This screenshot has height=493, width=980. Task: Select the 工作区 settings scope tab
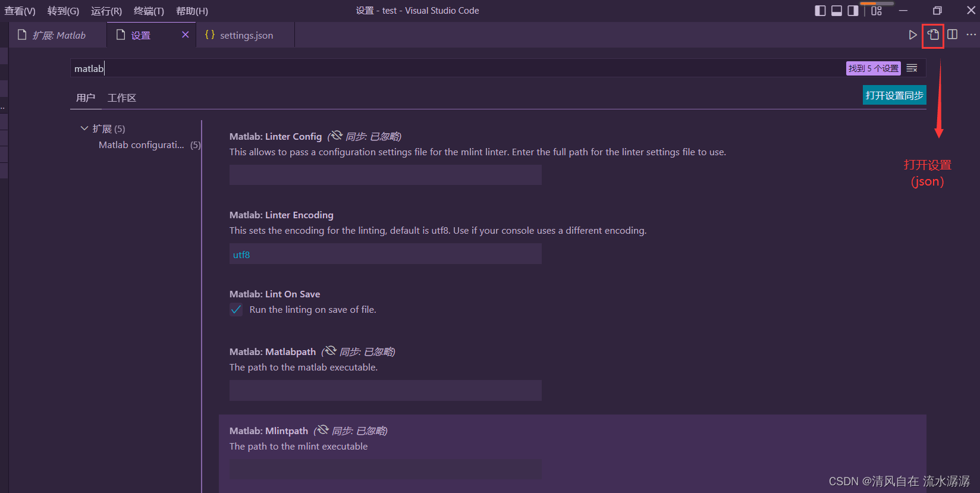122,98
